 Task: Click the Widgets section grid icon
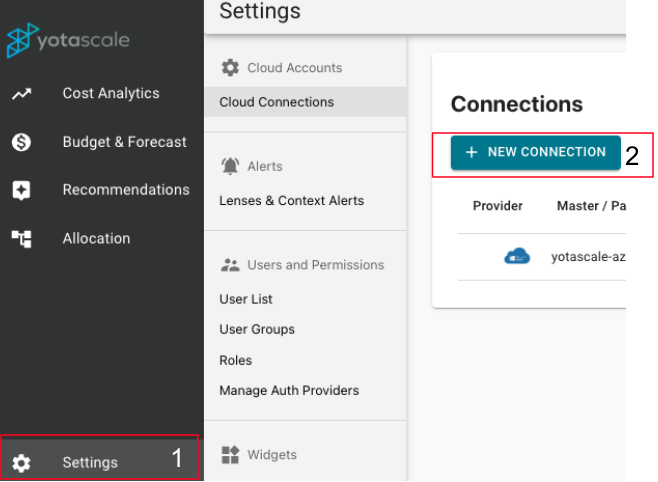[230, 455]
